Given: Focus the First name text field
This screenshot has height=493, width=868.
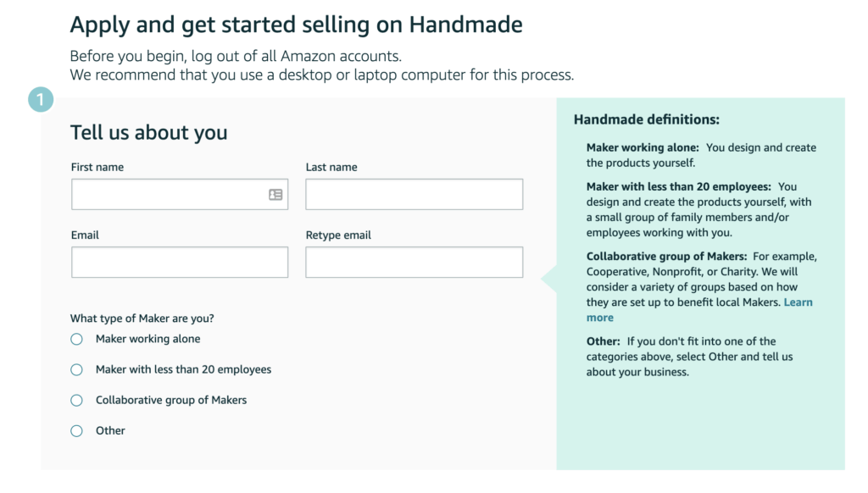Looking at the screenshot, I should [180, 194].
